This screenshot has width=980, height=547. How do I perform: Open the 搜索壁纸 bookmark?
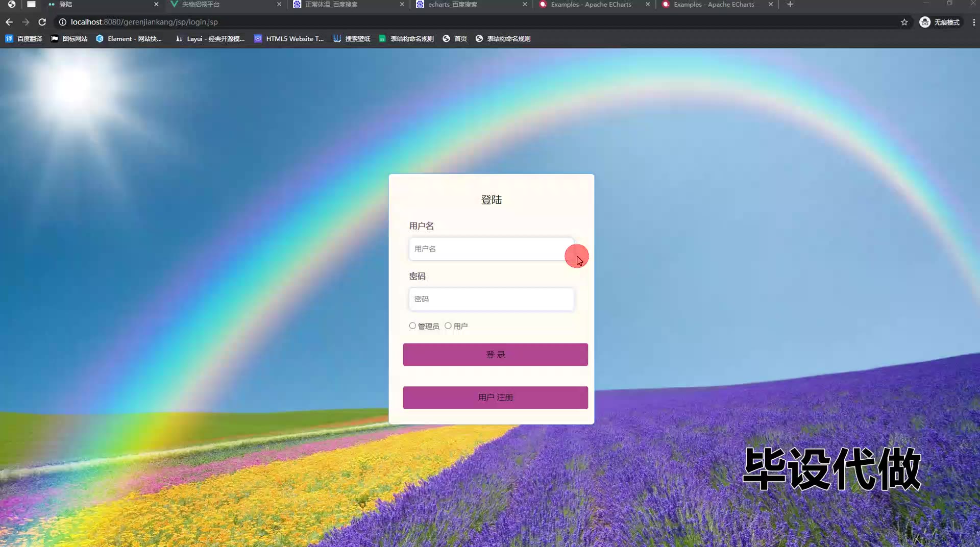(352, 39)
